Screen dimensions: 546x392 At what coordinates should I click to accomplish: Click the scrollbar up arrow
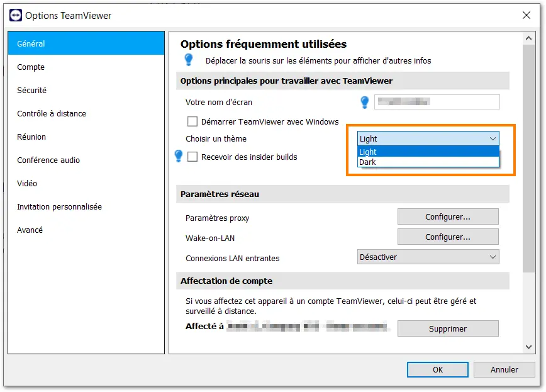[528, 38]
